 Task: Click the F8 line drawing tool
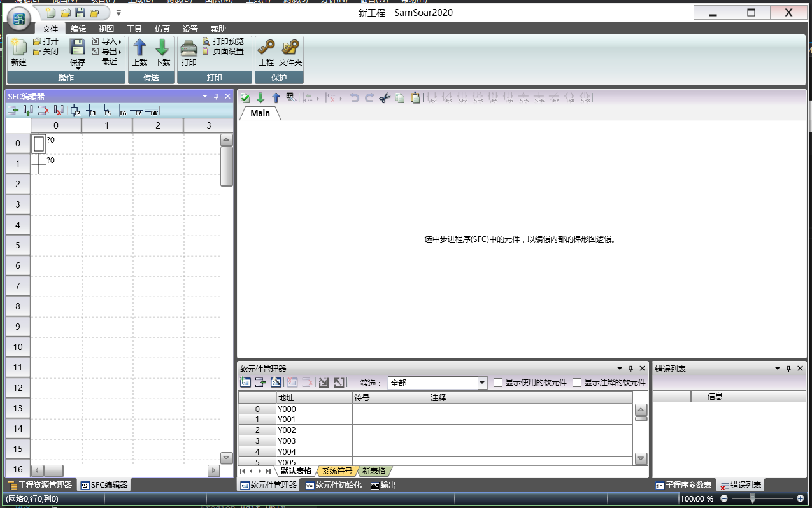click(x=152, y=111)
